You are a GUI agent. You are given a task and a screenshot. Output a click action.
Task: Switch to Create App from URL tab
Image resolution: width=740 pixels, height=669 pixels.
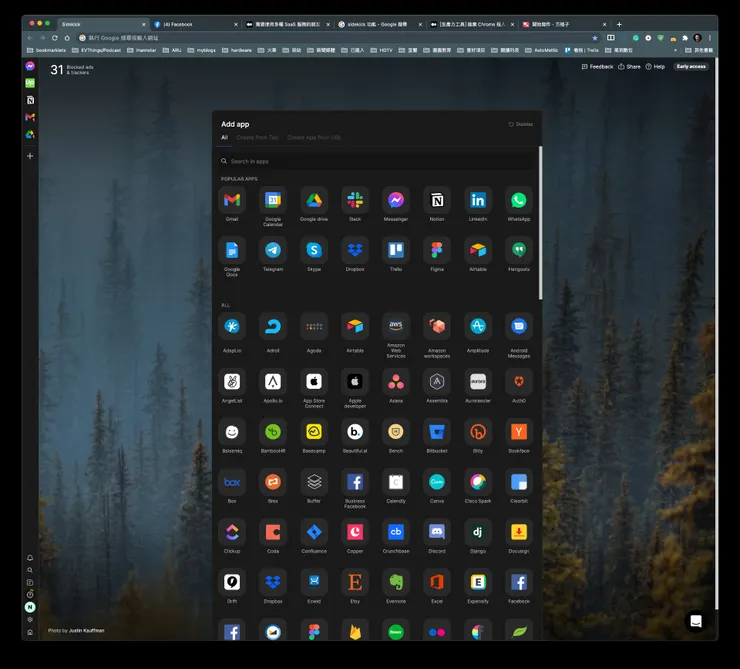314,137
